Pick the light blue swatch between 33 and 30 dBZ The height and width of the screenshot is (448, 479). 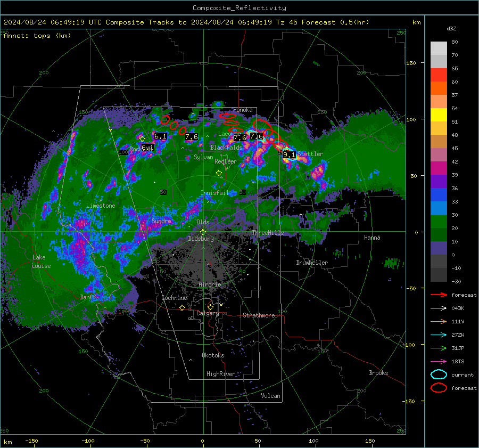tap(439, 208)
